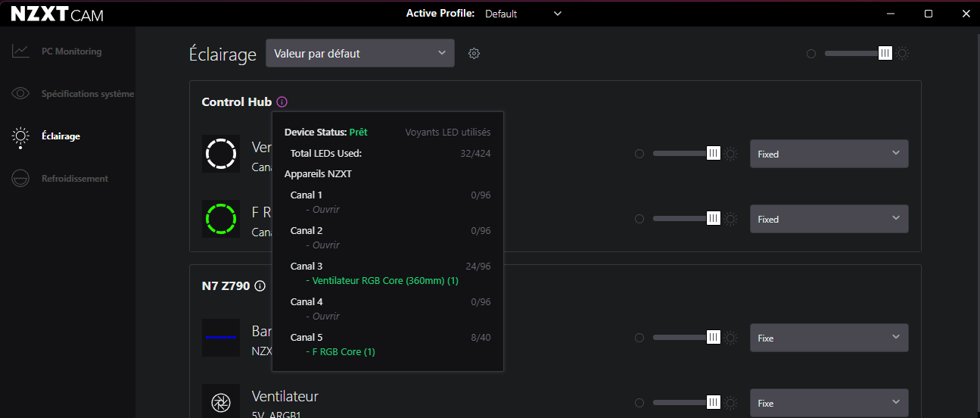Click the F RGB Core (1) entry
Image resolution: width=980 pixels, height=418 pixels.
pos(344,352)
